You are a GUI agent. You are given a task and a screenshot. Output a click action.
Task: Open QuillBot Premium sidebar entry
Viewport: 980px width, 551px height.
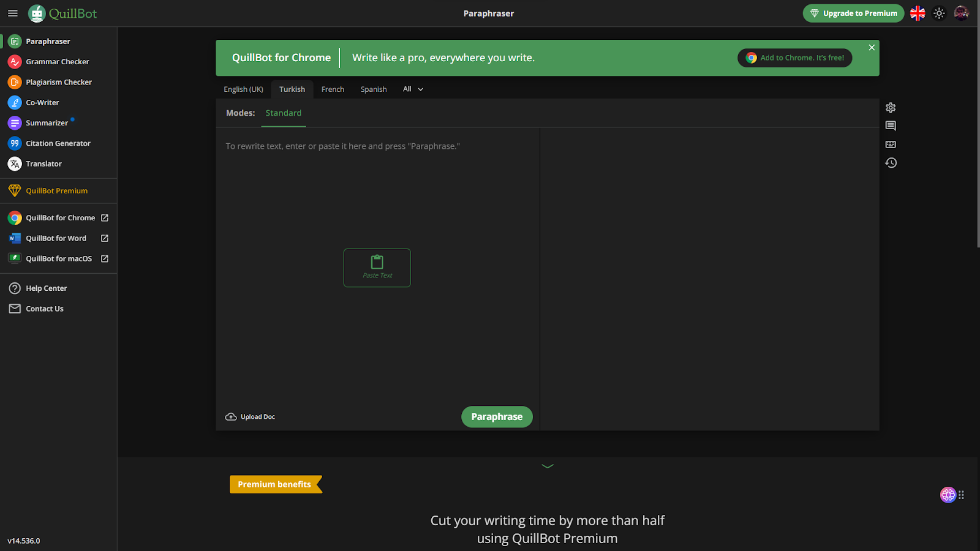tap(58, 191)
